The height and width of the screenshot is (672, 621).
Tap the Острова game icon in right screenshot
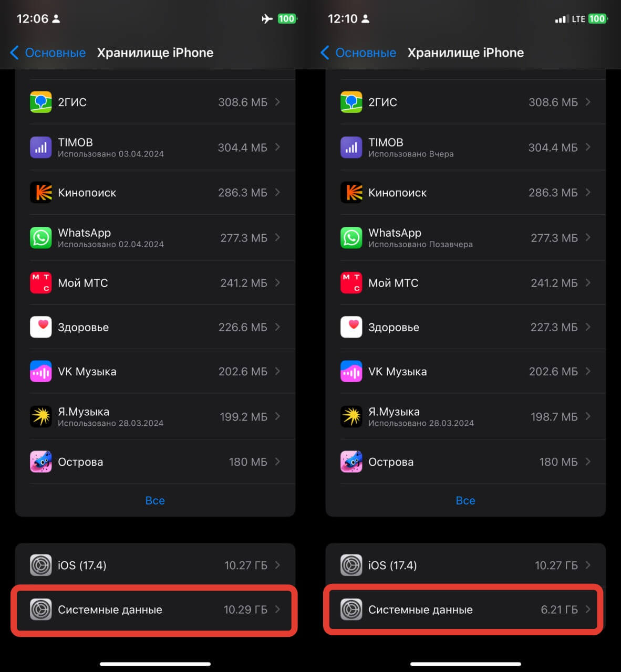point(351,462)
